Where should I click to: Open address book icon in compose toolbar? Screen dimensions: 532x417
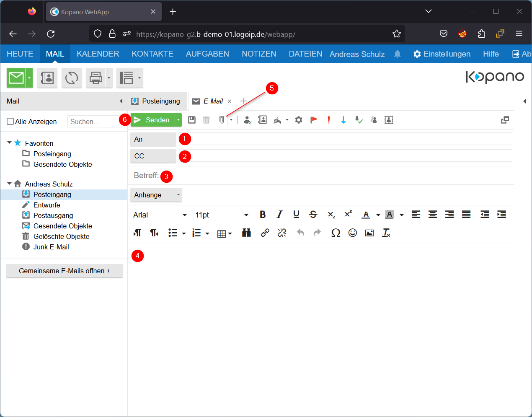(x=263, y=120)
